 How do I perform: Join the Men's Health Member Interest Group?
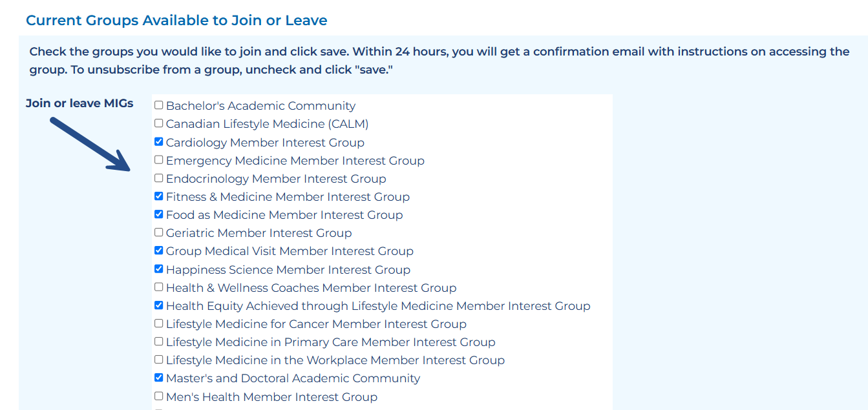click(159, 396)
